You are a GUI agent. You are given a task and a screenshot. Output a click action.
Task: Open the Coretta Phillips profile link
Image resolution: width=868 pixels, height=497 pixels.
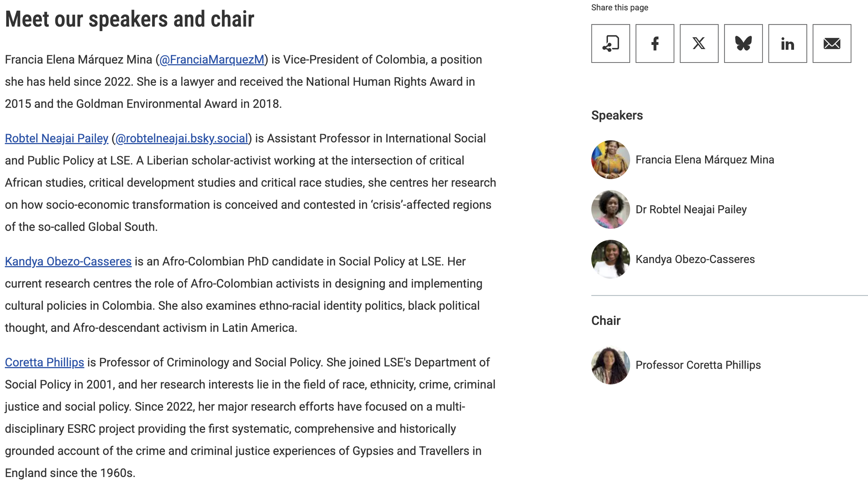click(44, 362)
